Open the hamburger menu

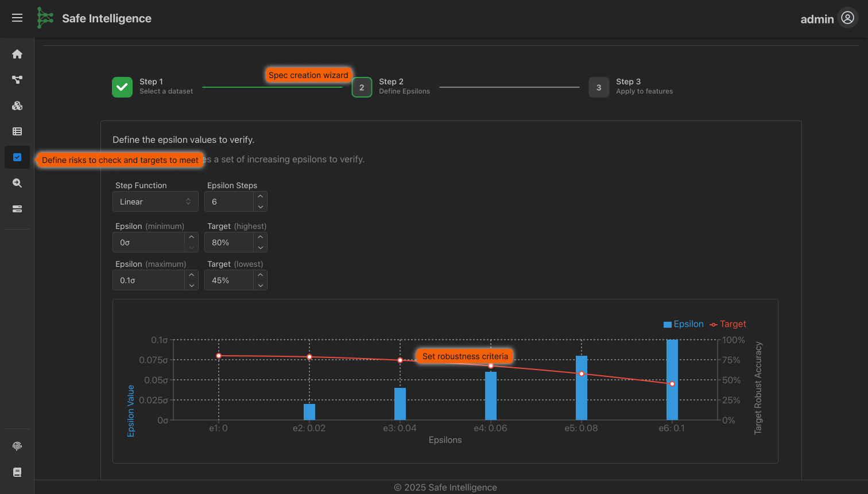(x=17, y=18)
